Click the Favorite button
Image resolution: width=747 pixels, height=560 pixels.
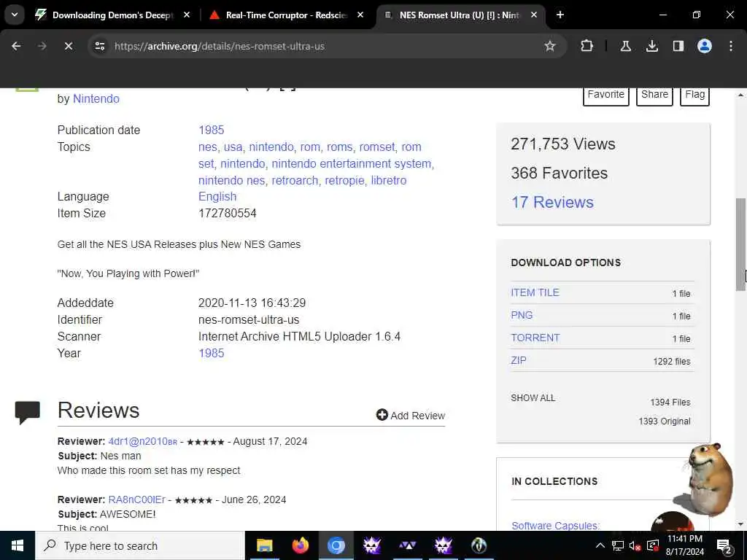pos(605,94)
